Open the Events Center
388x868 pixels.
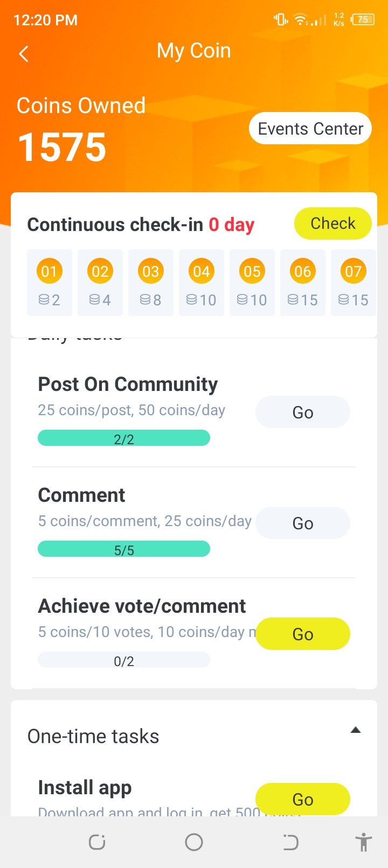click(x=310, y=129)
